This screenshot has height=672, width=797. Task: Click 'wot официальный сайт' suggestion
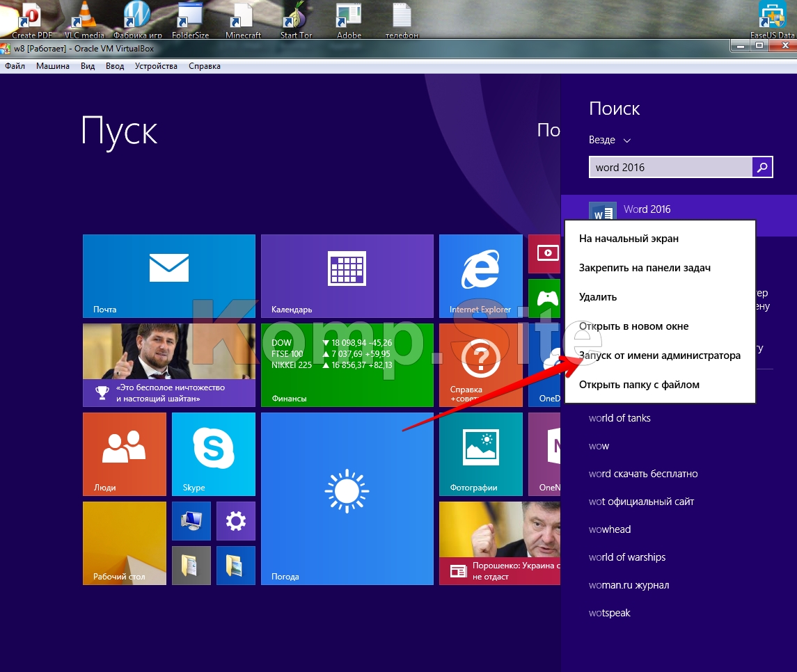(x=641, y=502)
